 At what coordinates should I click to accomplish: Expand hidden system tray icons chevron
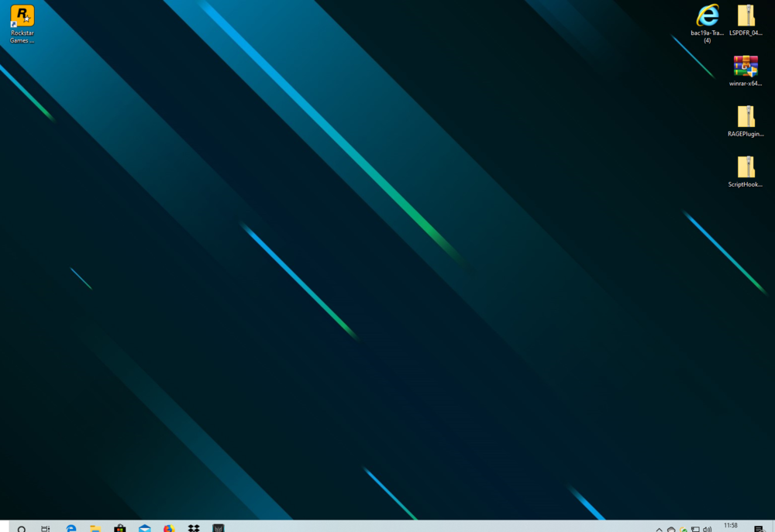pyautogui.click(x=659, y=529)
